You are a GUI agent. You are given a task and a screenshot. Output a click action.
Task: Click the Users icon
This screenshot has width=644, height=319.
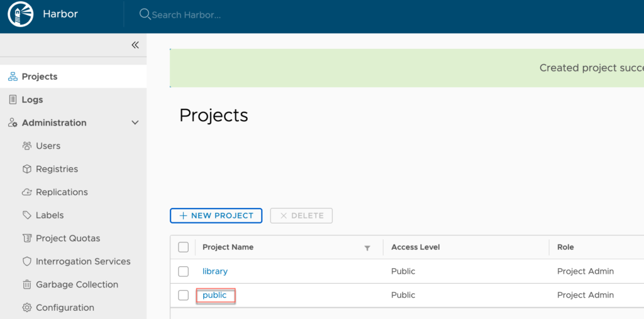(27, 146)
